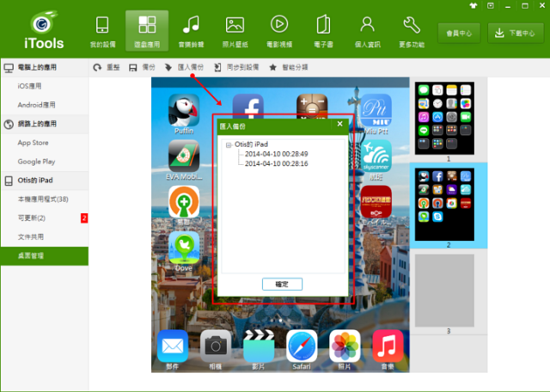The image size is (550, 392).
Task: Open the 電子書 e-book section
Action: 323,31
